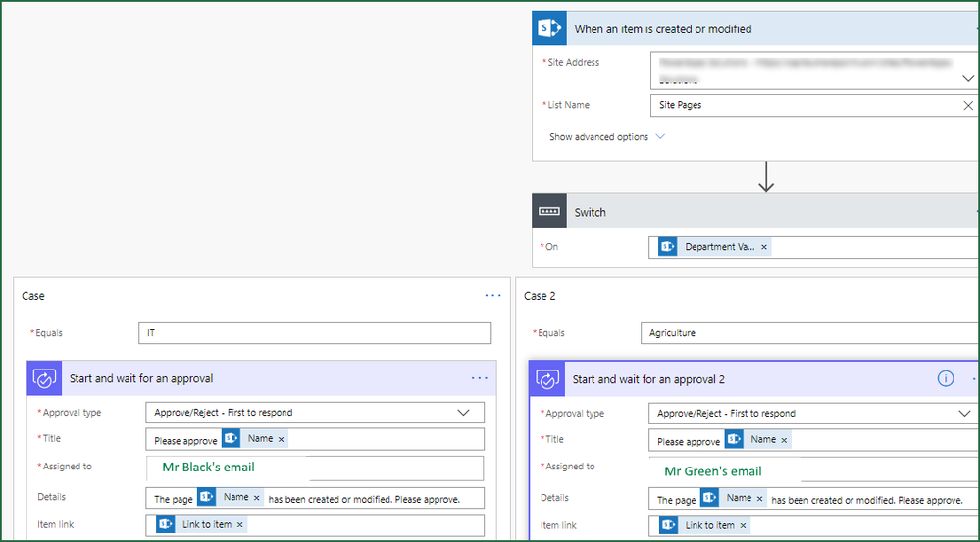Click approval icon in the Case card
The height and width of the screenshot is (542, 980).
pyautogui.click(x=44, y=377)
